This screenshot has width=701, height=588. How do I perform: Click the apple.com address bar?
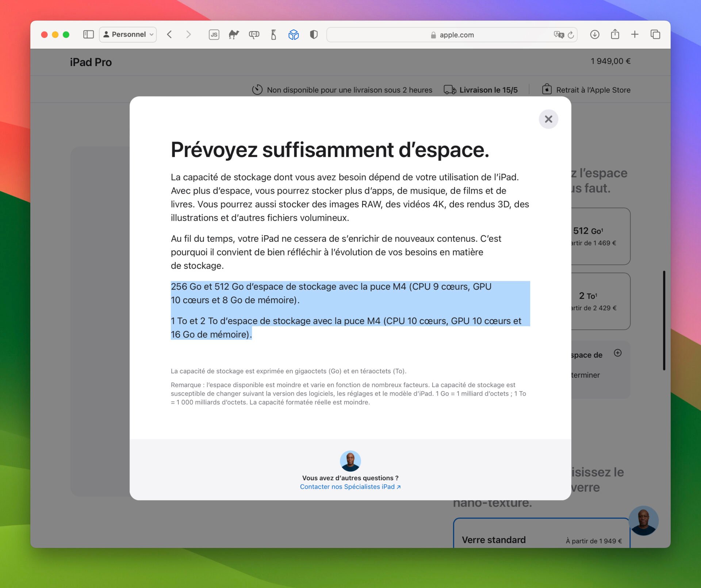click(x=452, y=35)
